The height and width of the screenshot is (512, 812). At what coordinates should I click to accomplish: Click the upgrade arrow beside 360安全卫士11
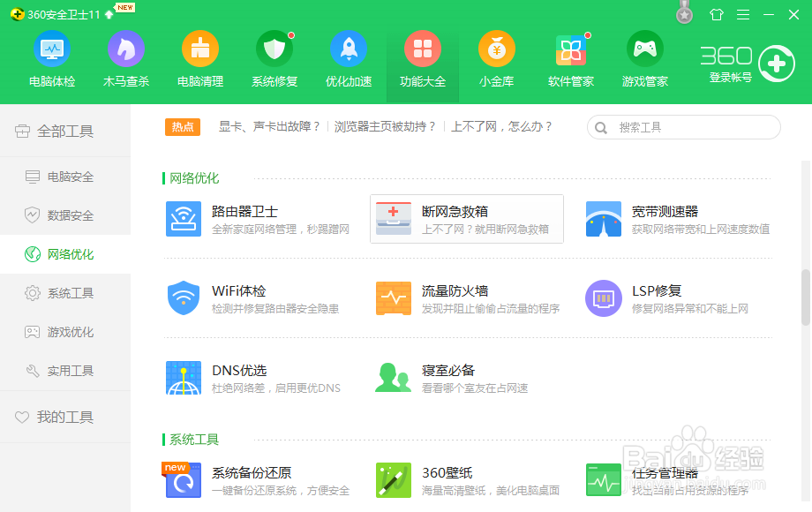click(x=109, y=14)
